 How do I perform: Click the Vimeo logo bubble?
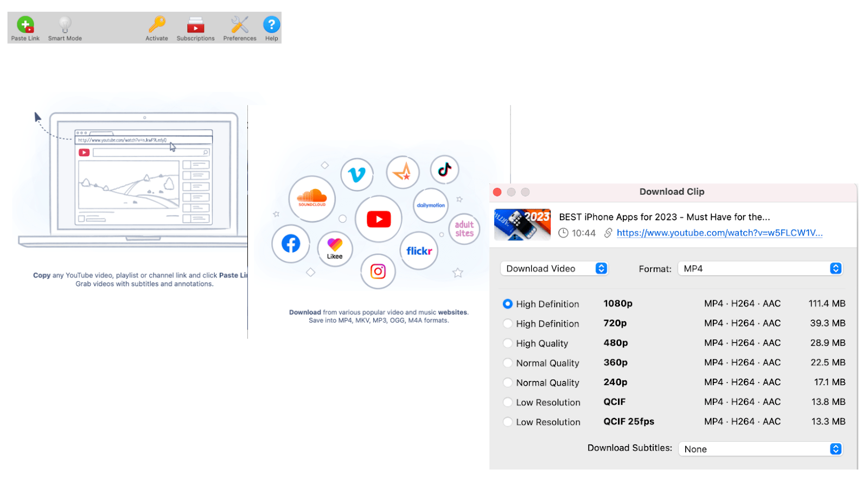tap(357, 175)
